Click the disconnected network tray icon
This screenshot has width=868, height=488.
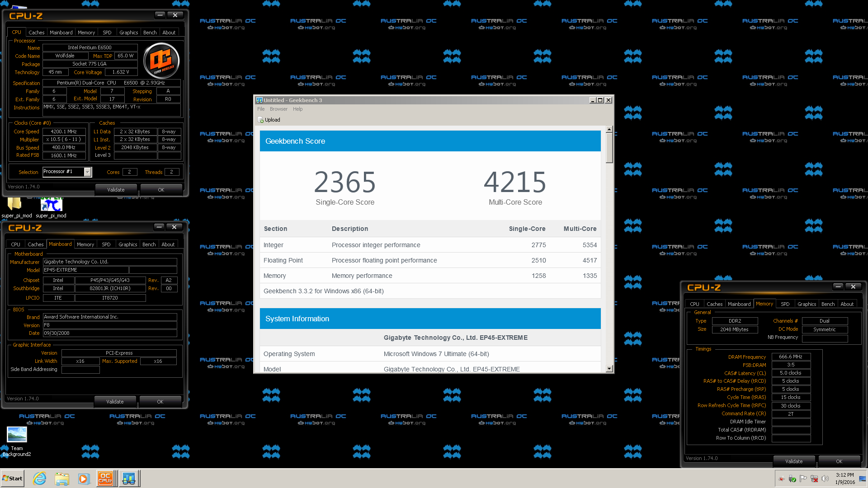point(814,479)
